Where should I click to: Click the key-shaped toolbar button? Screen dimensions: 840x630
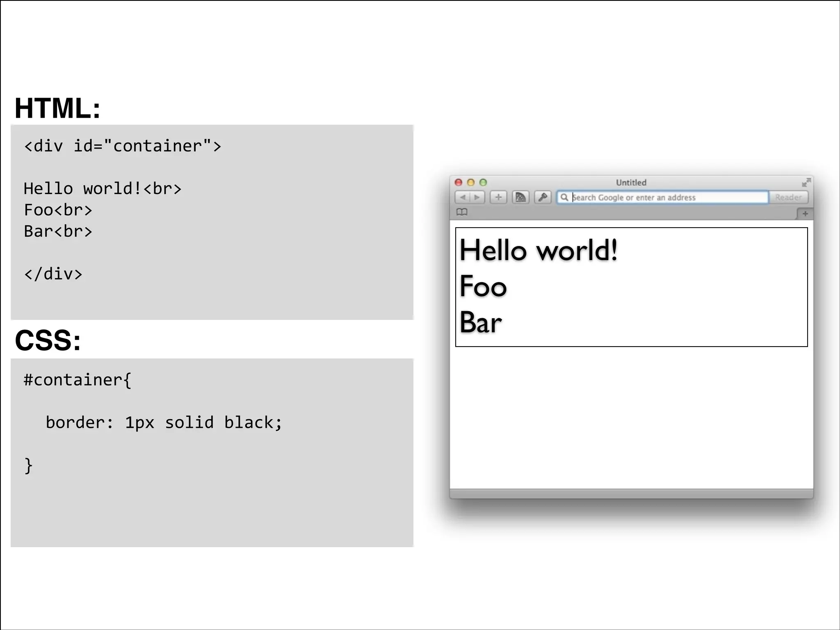[x=543, y=197]
